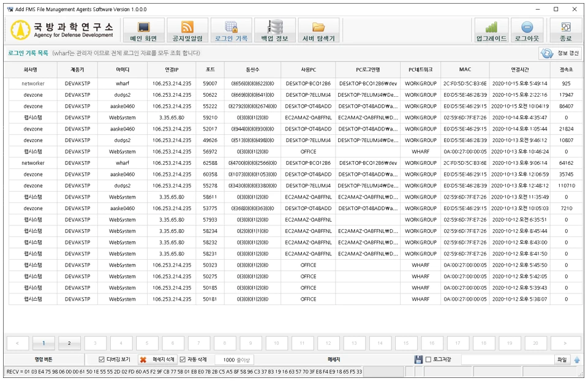Sort by MAC column header
588x381 pixels.
point(465,70)
